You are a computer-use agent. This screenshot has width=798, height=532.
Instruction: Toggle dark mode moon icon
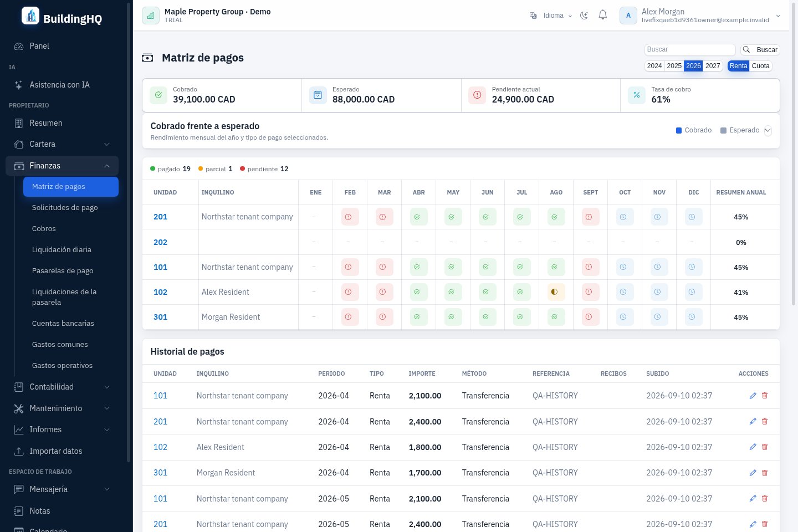(584, 16)
